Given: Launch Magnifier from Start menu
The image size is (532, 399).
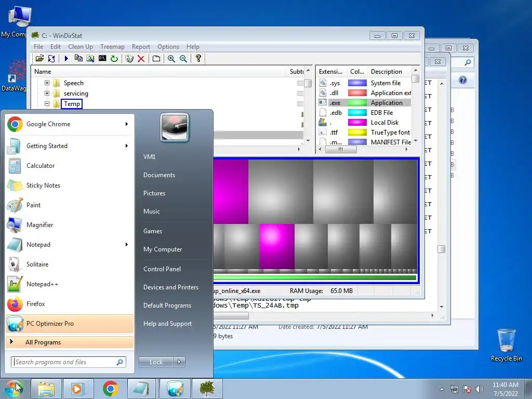Looking at the screenshot, I should 70,224.
